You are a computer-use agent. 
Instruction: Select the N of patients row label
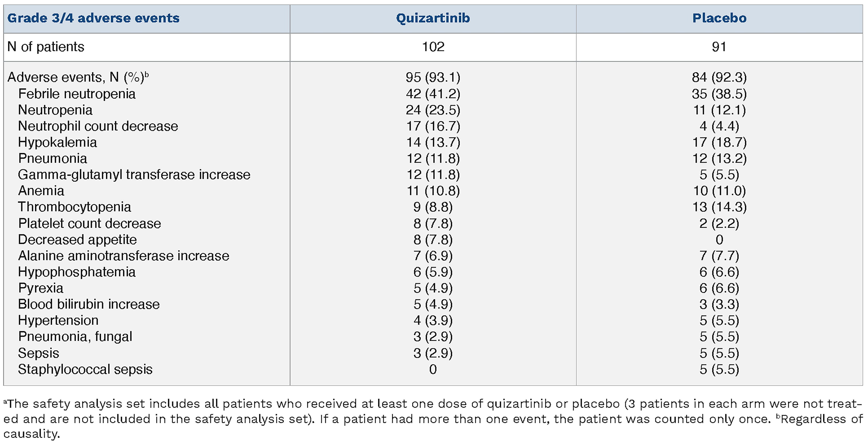[x=46, y=47]
